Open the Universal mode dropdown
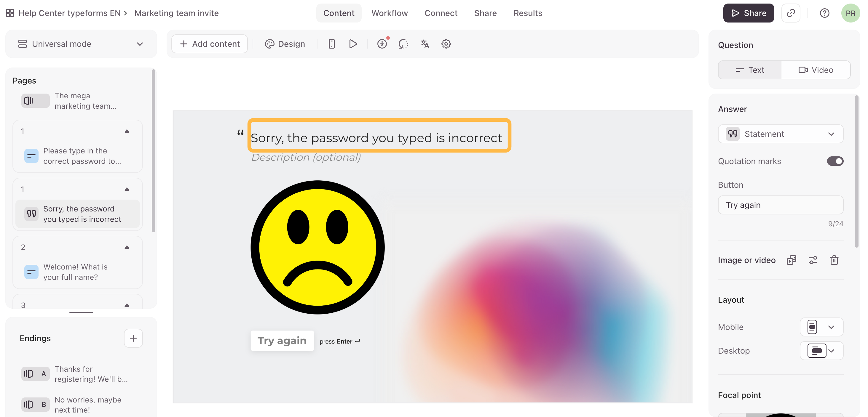 (x=81, y=44)
